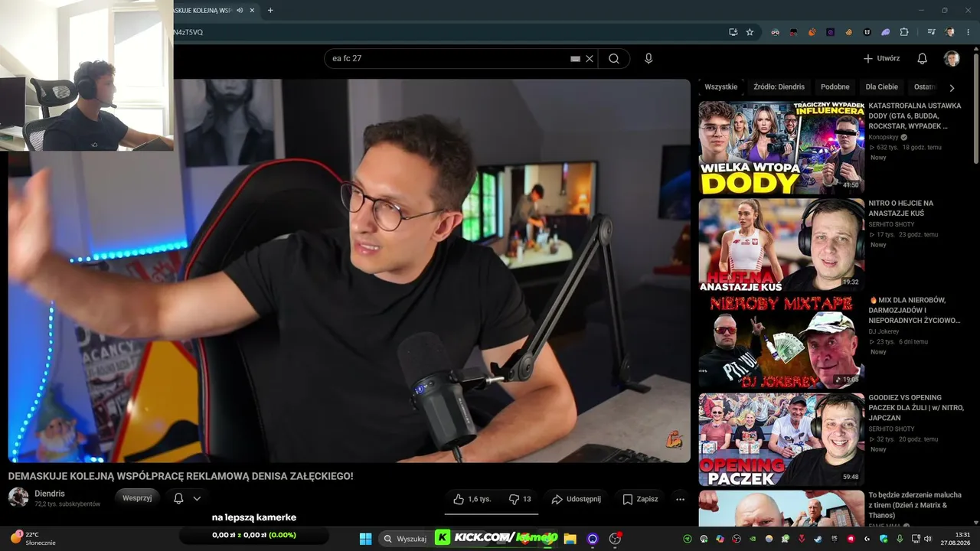Viewport: 980px width, 551px height.
Task: Open the Chrome media controls icon
Action: pyautogui.click(x=932, y=32)
